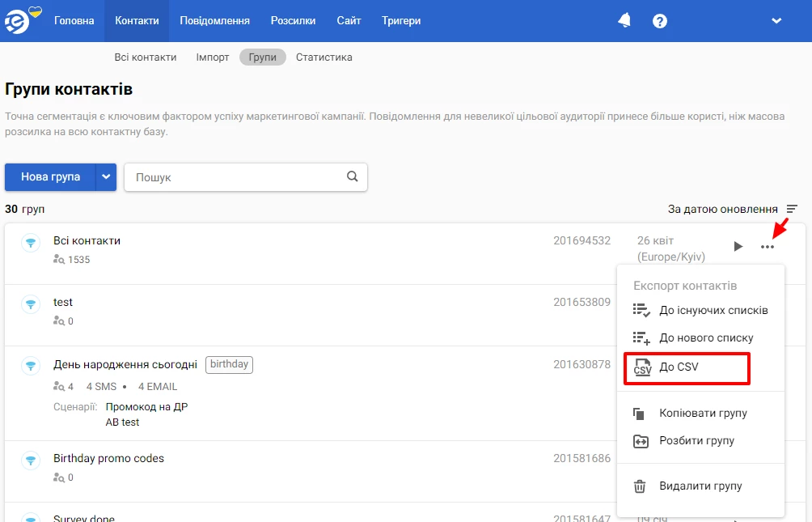Switch to Всі контакти tab
Image resolution: width=812 pixels, height=522 pixels.
pyautogui.click(x=145, y=57)
